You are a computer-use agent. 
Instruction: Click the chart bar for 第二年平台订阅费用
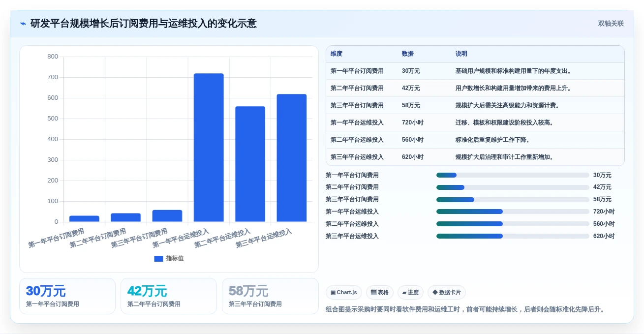[125, 217]
